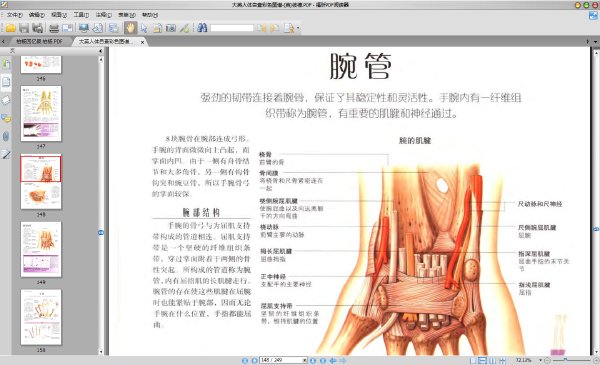Image resolution: width=600 pixels, height=365 pixels.
Task: Go to last page button
Action: pos(323,360)
